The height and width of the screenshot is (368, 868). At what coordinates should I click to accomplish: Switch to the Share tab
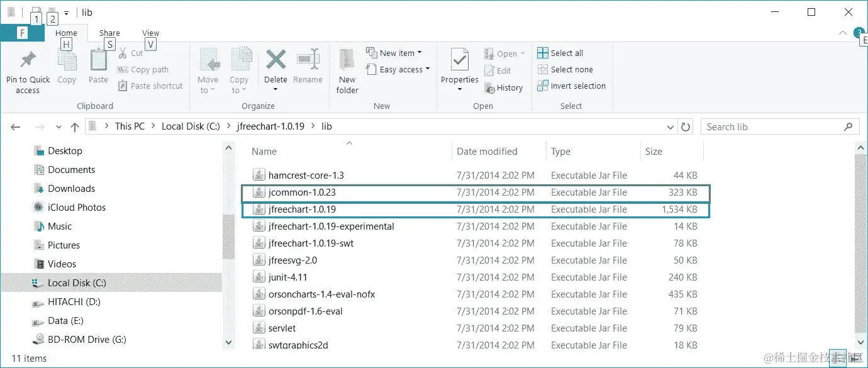pos(109,33)
